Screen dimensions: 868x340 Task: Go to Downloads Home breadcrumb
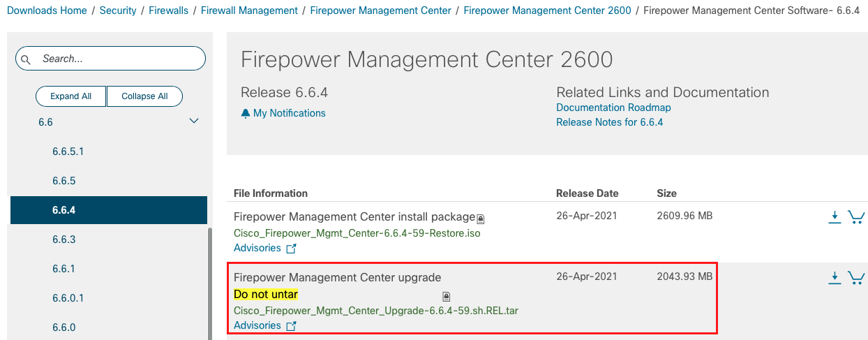[47, 10]
